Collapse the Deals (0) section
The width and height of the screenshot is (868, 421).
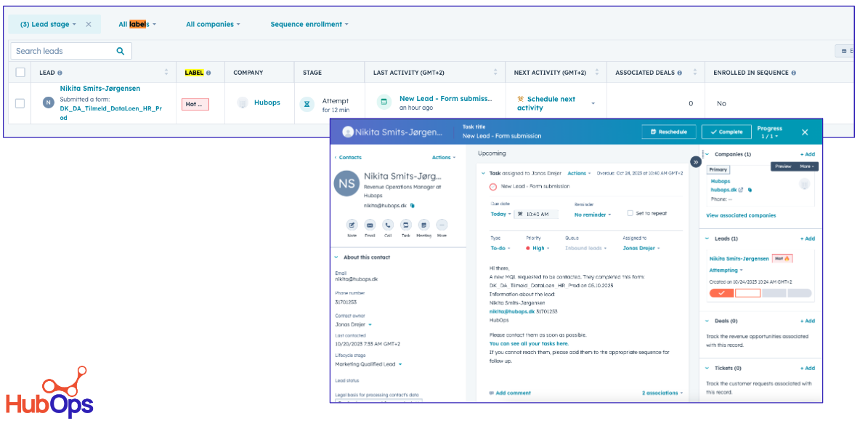coord(707,321)
